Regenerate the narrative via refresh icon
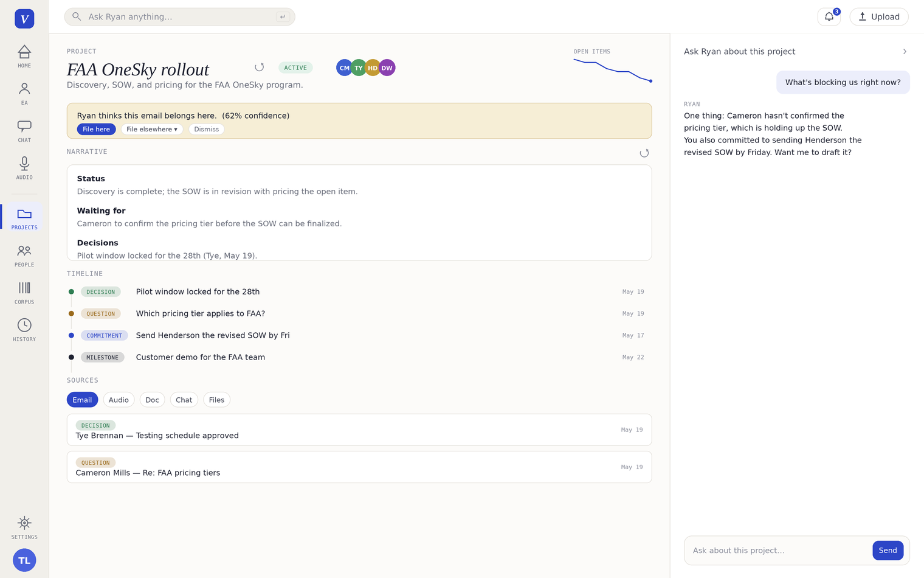This screenshot has width=924, height=578. click(644, 153)
